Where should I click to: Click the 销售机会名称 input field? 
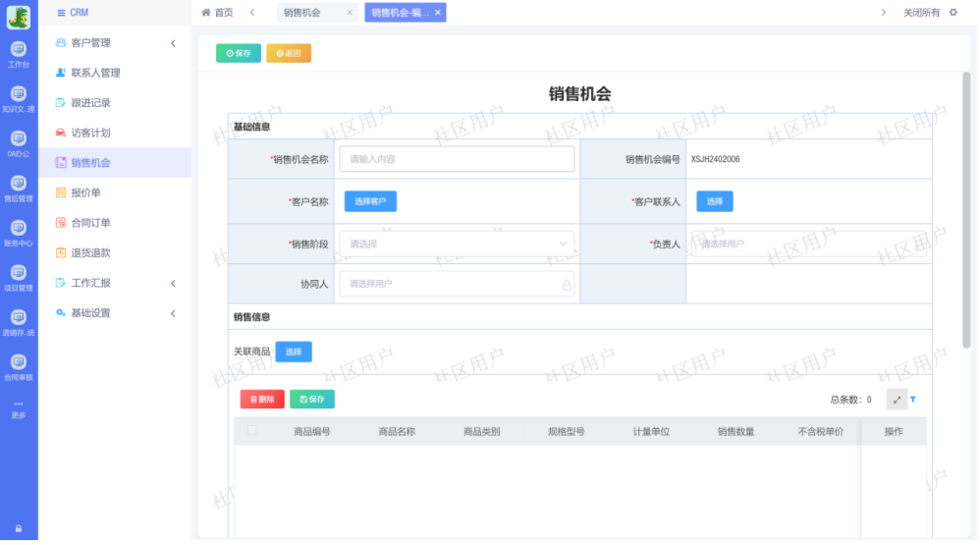click(x=457, y=159)
